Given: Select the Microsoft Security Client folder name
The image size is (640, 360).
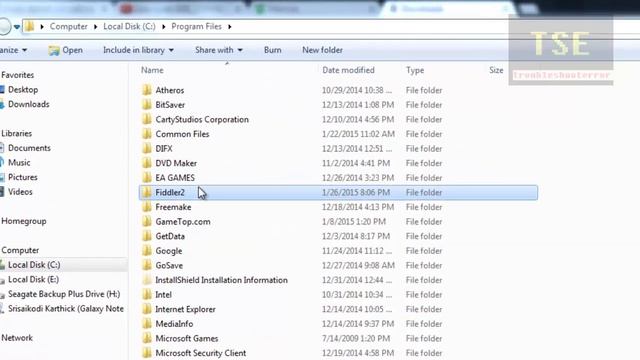Looking at the screenshot, I should coord(201,353).
